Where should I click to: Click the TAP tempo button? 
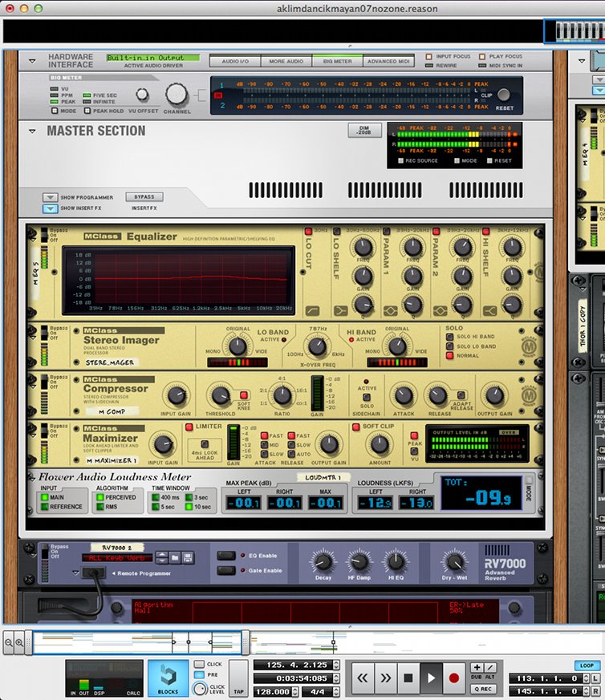pyautogui.click(x=238, y=678)
